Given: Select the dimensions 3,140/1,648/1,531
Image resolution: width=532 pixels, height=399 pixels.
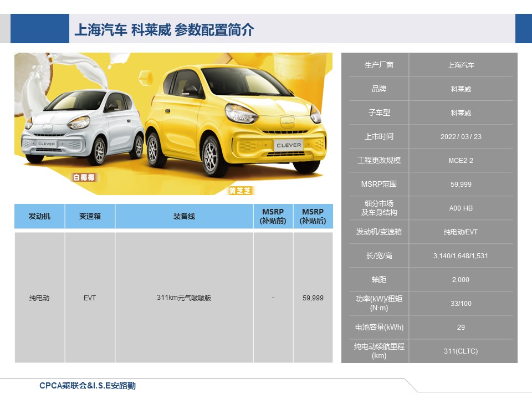Looking at the screenshot, I should point(461,256).
